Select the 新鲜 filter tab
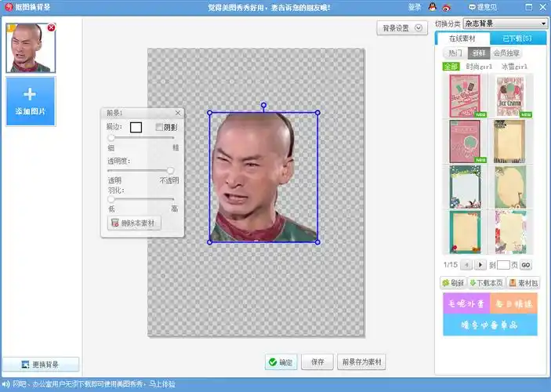551x392 pixels. [479, 53]
